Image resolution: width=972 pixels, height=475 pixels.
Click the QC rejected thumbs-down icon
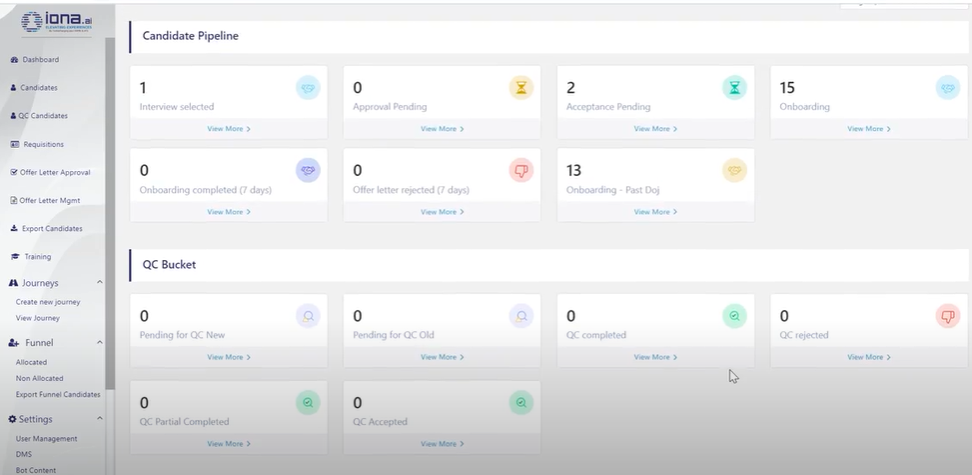point(948,316)
